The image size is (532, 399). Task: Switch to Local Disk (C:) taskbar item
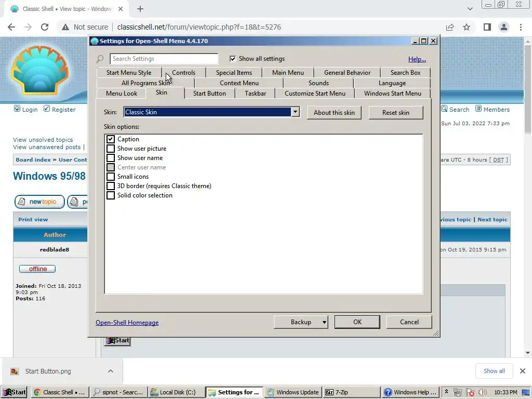click(177, 392)
